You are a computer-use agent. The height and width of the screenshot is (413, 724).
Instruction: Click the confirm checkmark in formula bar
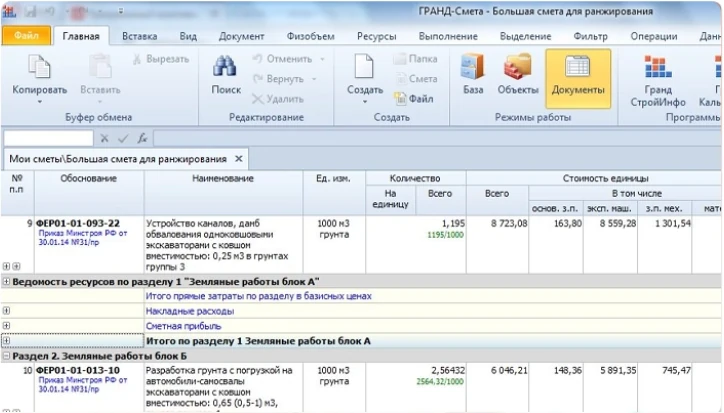coord(123,138)
